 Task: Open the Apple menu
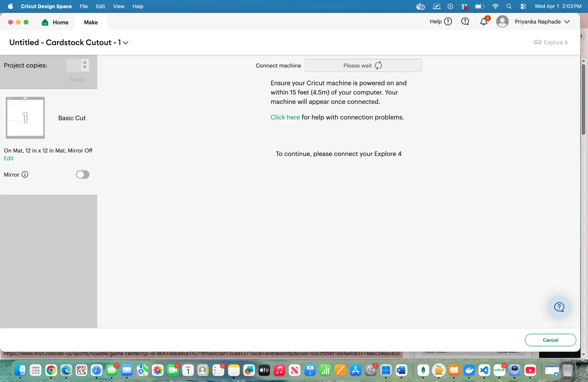pos(10,6)
